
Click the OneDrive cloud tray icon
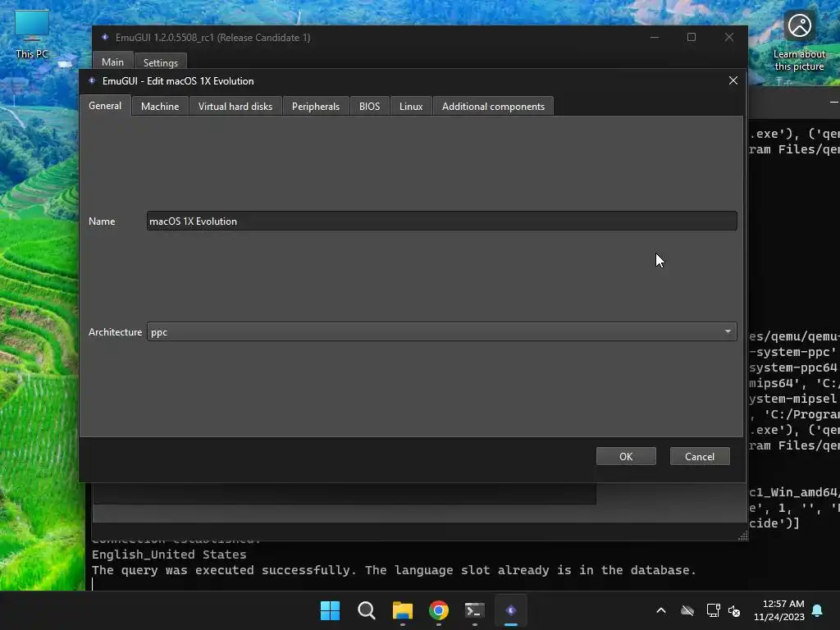687,610
